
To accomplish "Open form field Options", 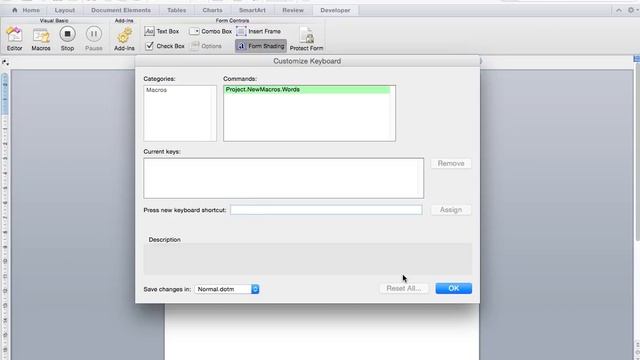I will (206, 46).
